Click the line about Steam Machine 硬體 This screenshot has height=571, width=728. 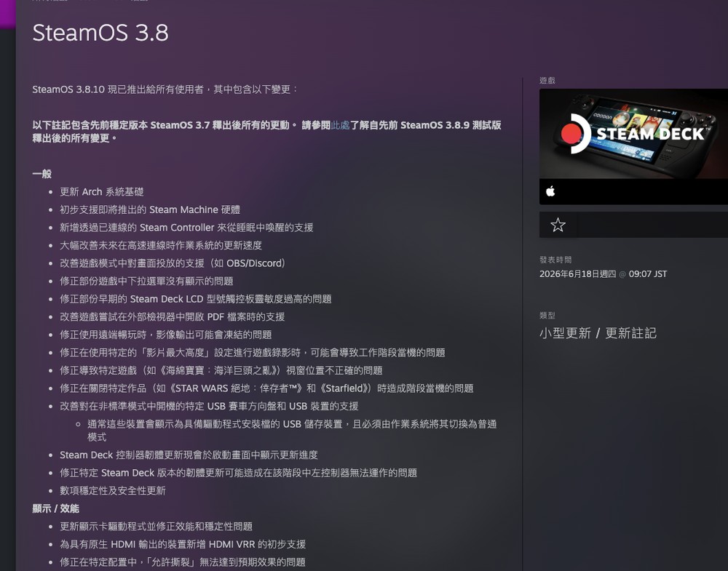pos(150,209)
